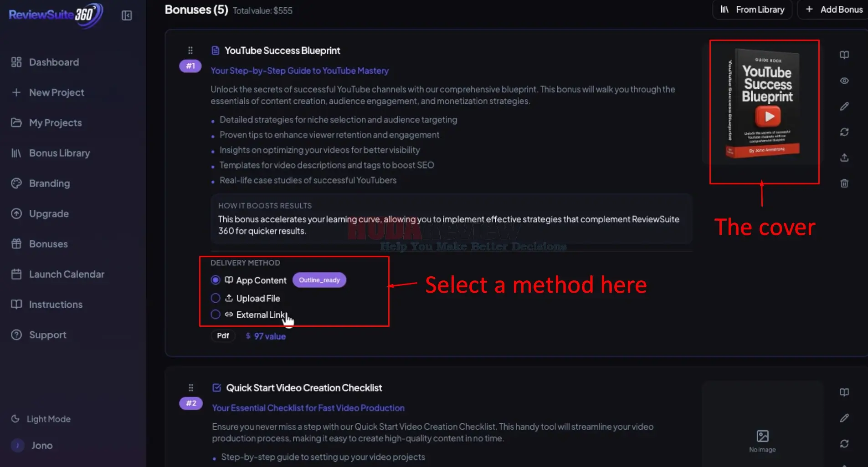The height and width of the screenshot is (467, 868).
Task: Select App Content delivery method
Action: pyautogui.click(x=216, y=280)
